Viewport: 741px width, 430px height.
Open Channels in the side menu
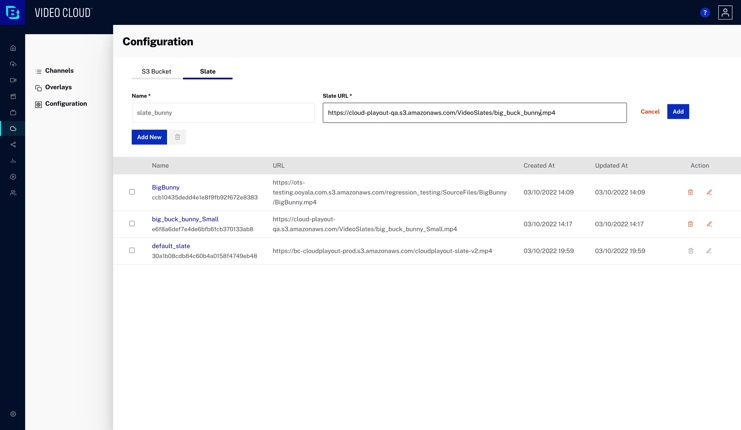pos(59,71)
